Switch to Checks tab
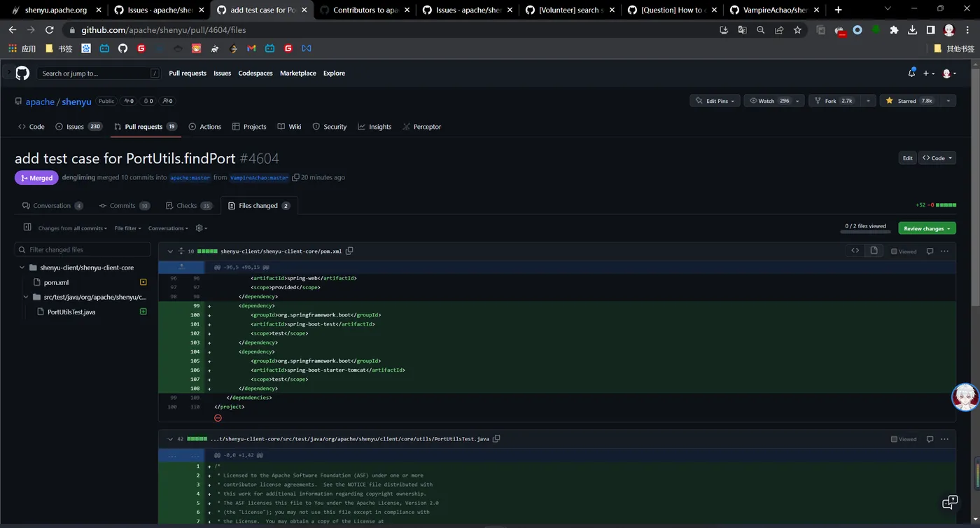 [189, 206]
